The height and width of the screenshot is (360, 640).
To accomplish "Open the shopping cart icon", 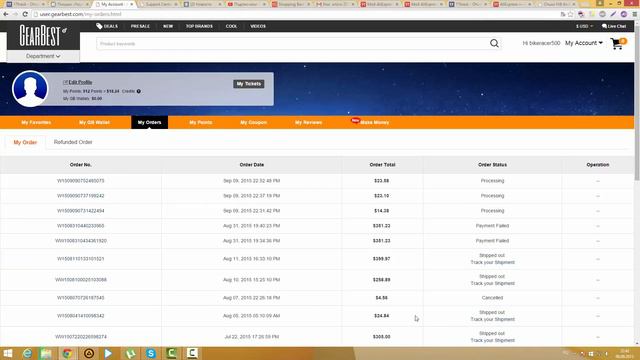I will click(618, 43).
